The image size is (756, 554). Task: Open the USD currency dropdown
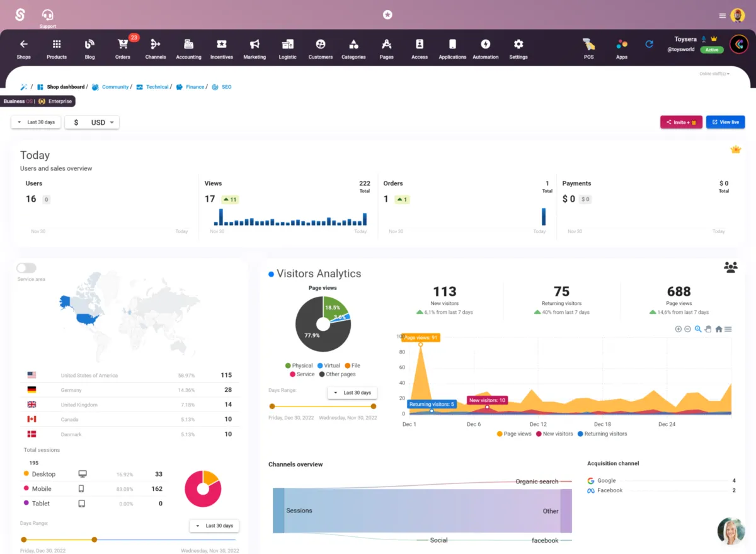(x=92, y=122)
